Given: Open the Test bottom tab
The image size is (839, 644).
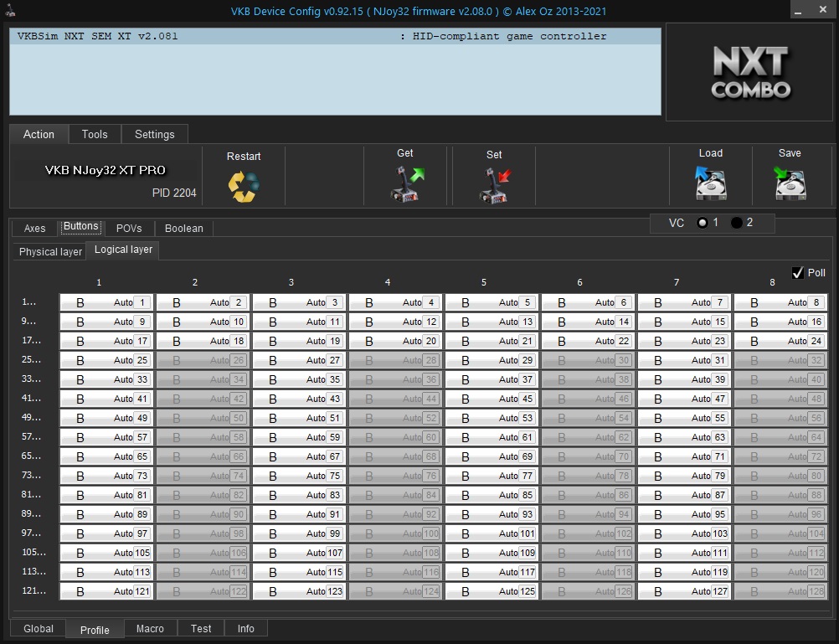Looking at the screenshot, I should pyautogui.click(x=201, y=629).
